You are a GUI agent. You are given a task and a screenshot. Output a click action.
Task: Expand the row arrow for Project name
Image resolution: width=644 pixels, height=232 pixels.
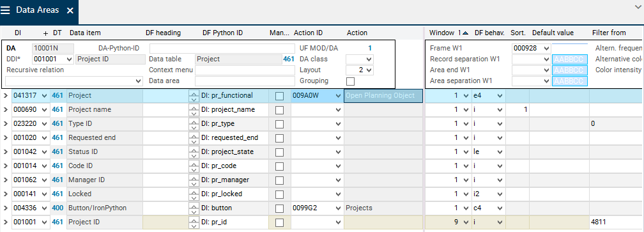click(x=5, y=110)
